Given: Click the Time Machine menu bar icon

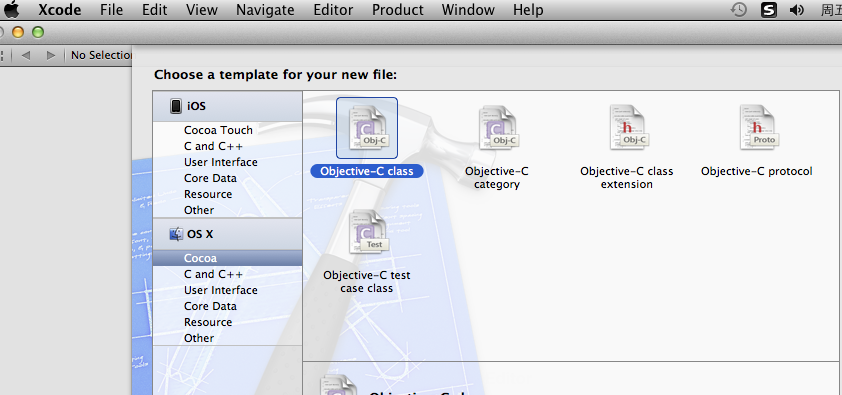Looking at the screenshot, I should (739, 10).
